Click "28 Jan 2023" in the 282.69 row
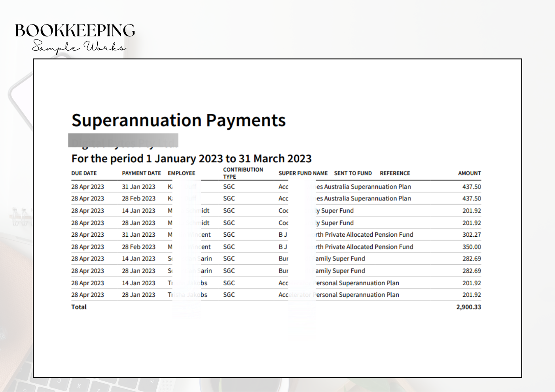 (x=138, y=271)
